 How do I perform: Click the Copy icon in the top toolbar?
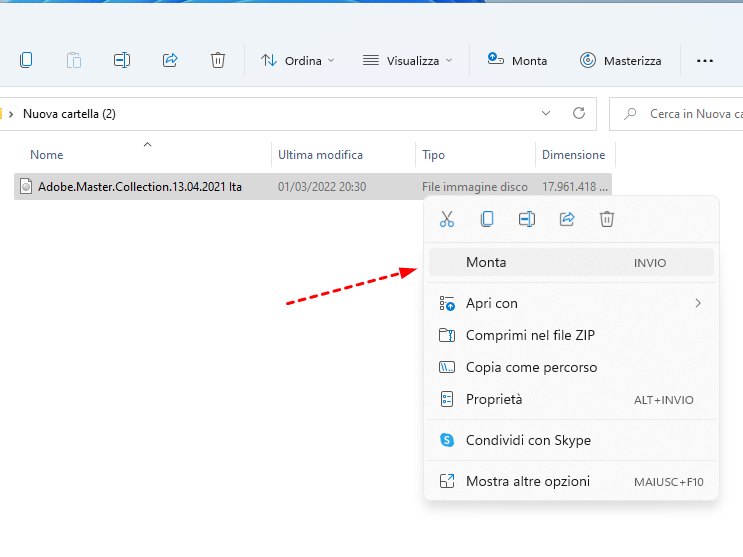(x=26, y=60)
